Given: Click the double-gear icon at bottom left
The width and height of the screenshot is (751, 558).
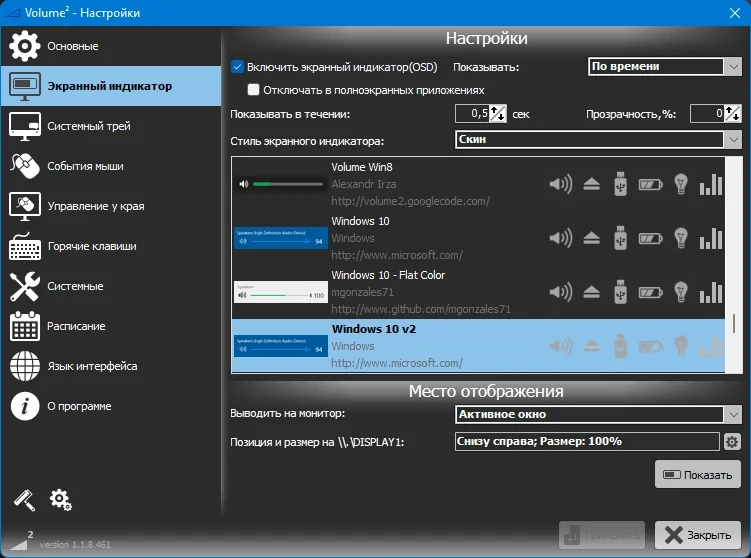Looking at the screenshot, I should point(60,500).
